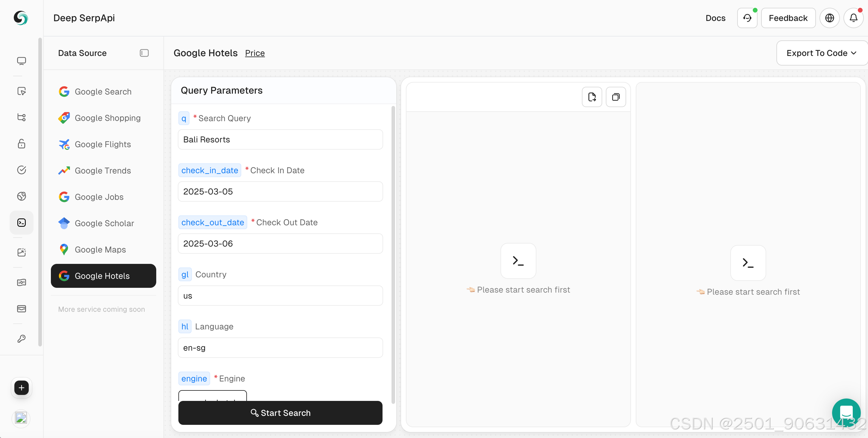This screenshot has width=868, height=438.
Task: Collapse the Data Source panel
Action: [144, 53]
